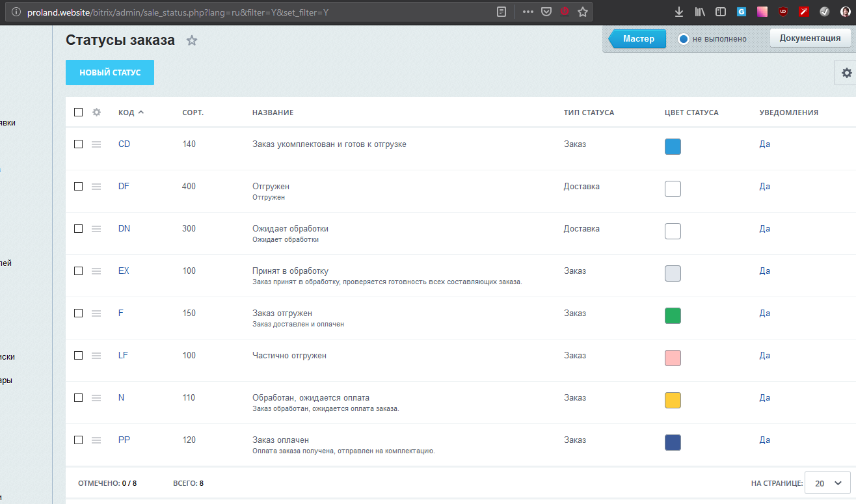Toggle reader view icon in address bar
The width and height of the screenshot is (856, 504).
[502, 12]
